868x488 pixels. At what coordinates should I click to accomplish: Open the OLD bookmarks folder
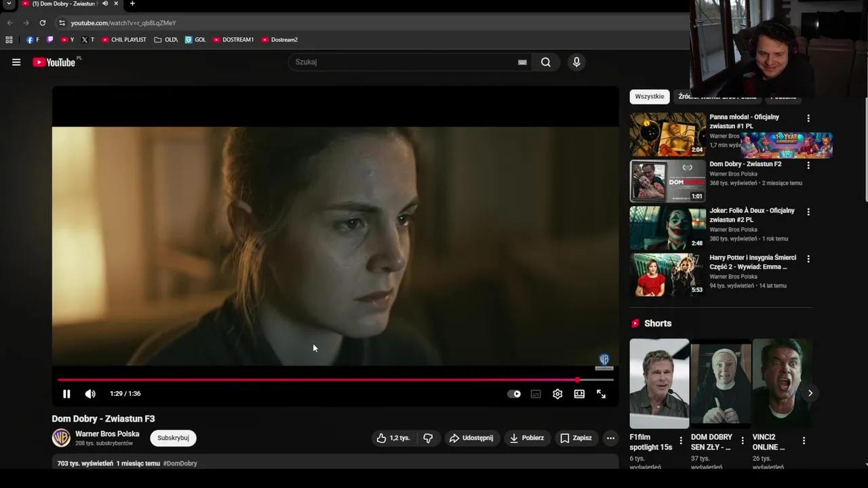tap(166, 40)
